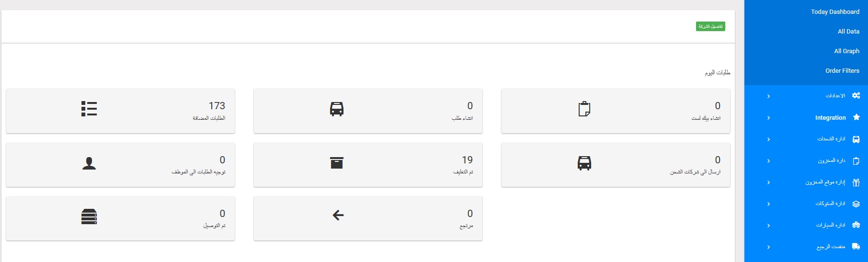Click the star icon beside Integration
This screenshot has width=868, height=262.
857,117
